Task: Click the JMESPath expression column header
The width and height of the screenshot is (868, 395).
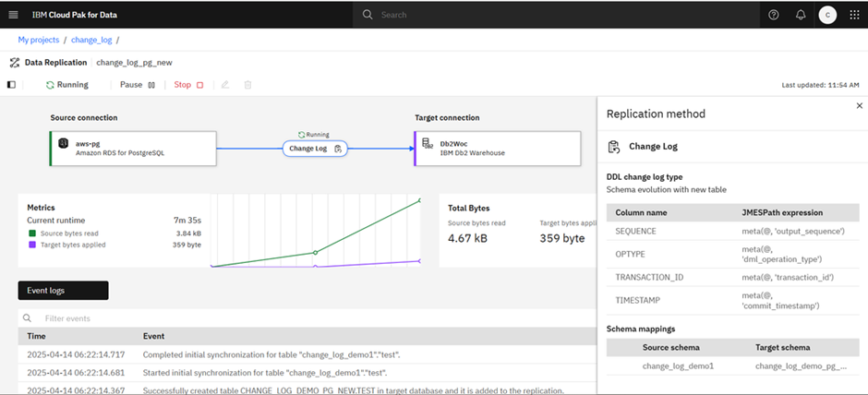Action: click(782, 212)
